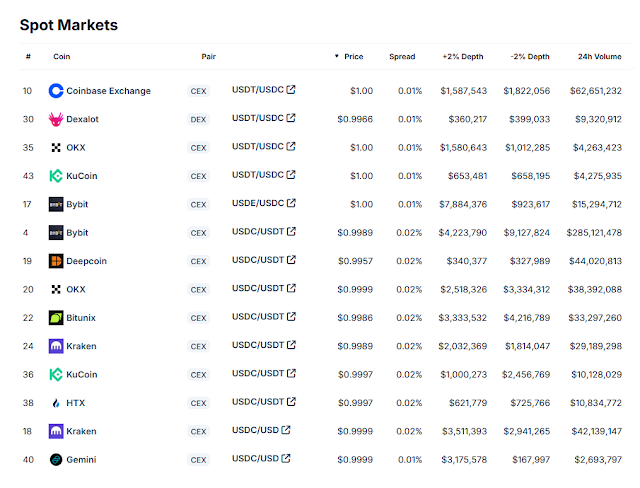Select the 24h volume $42,139,147
The height and width of the screenshot is (488, 640).
[597, 431]
